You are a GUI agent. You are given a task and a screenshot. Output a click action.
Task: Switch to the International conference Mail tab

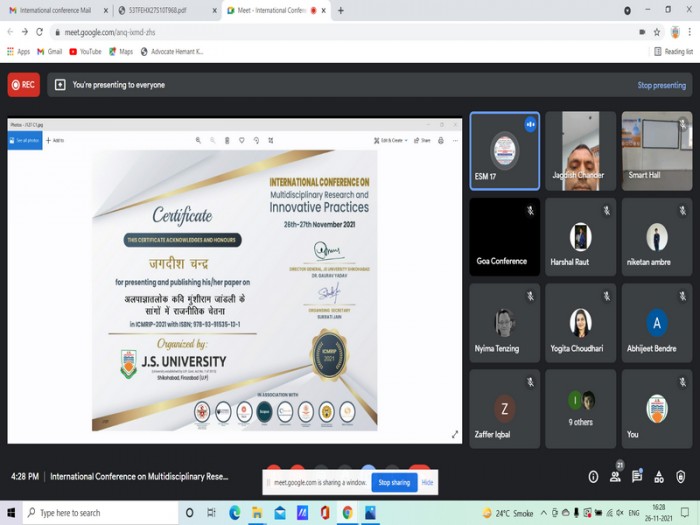pyautogui.click(x=55, y=10)
